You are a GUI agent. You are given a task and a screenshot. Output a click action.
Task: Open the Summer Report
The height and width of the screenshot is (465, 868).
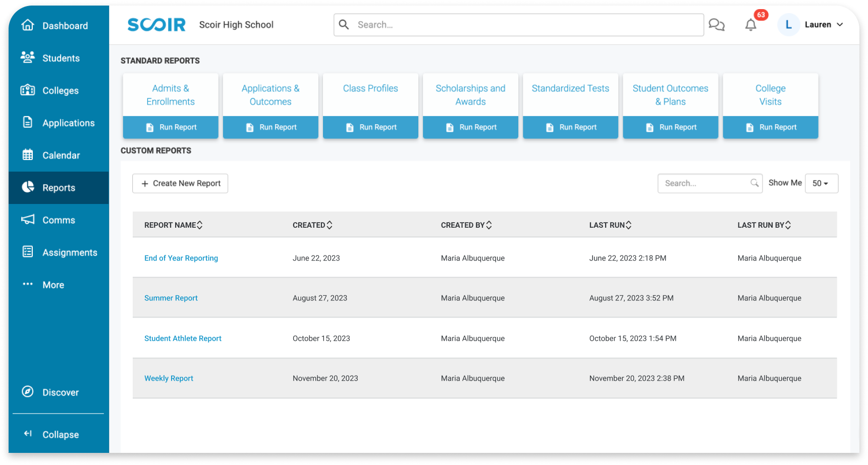tap(171, 298)
